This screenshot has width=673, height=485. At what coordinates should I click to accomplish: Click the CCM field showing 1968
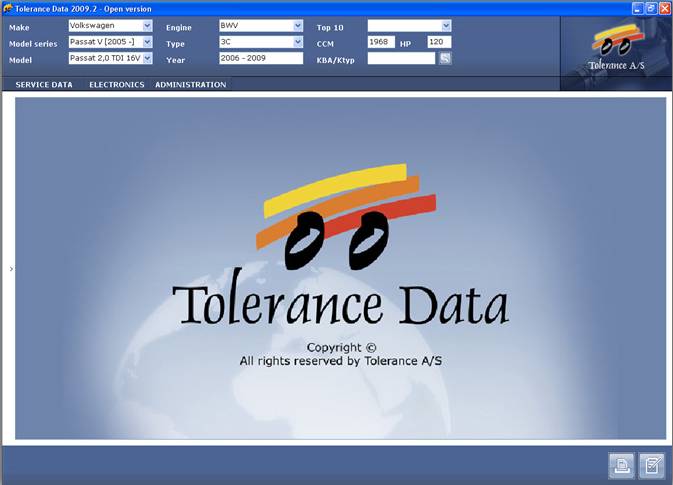[x=382, y=42]
